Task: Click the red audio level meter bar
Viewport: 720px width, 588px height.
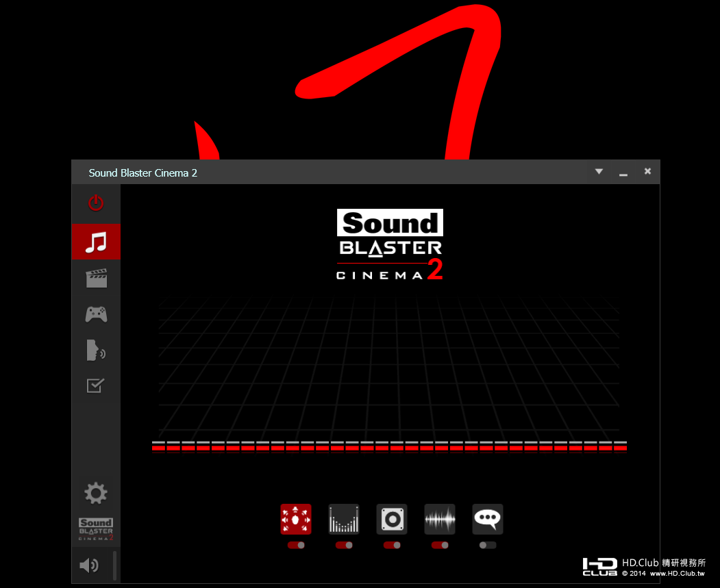Action: 389,447
